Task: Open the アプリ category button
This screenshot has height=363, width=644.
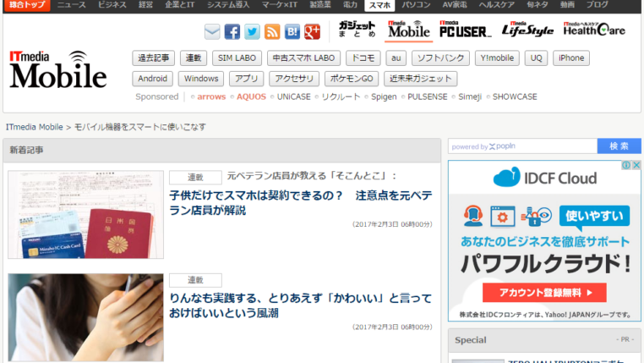Action: click(x=246, y=79)
